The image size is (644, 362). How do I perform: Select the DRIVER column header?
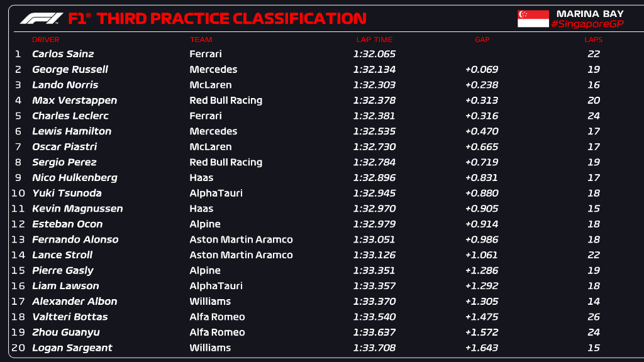[45, 40]
